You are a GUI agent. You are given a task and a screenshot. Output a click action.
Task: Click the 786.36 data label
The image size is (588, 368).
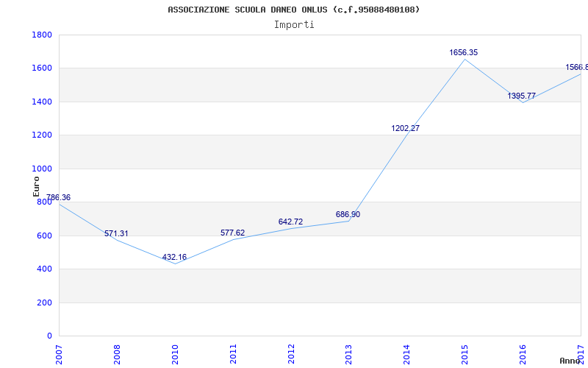point(58,197)
